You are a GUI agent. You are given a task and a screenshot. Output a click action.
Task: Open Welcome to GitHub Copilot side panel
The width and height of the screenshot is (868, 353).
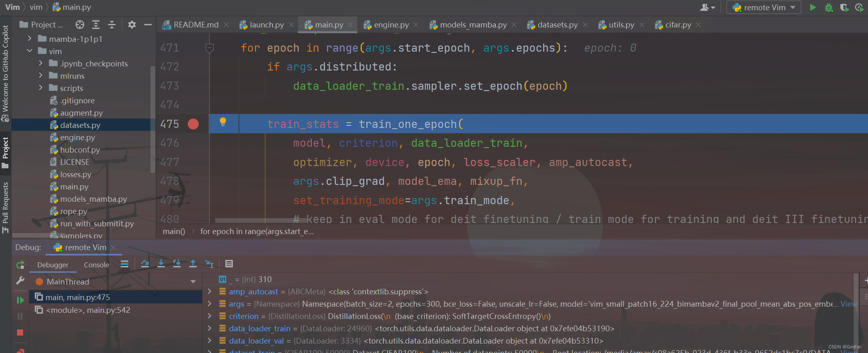coord(5,74)
